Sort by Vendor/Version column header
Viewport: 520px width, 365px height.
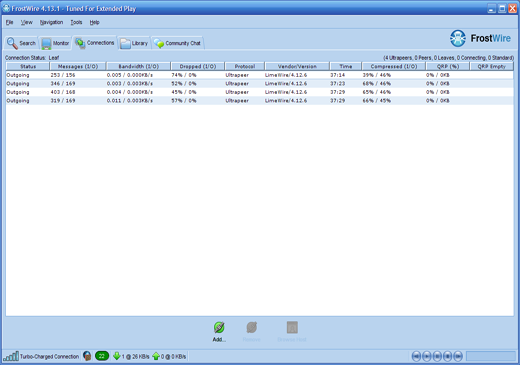297,66
